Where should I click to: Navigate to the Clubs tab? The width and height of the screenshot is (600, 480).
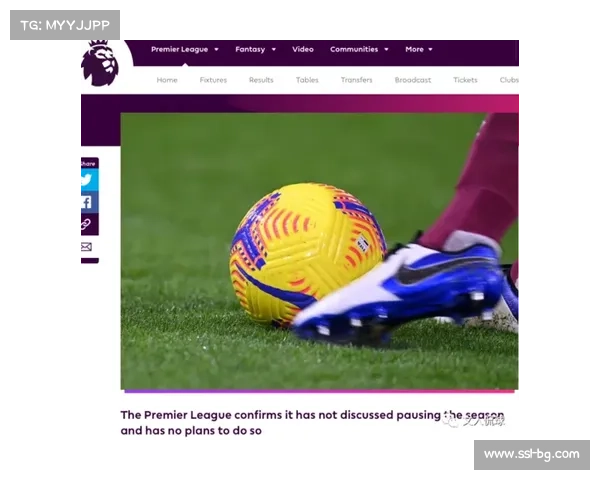pos(509,80)
